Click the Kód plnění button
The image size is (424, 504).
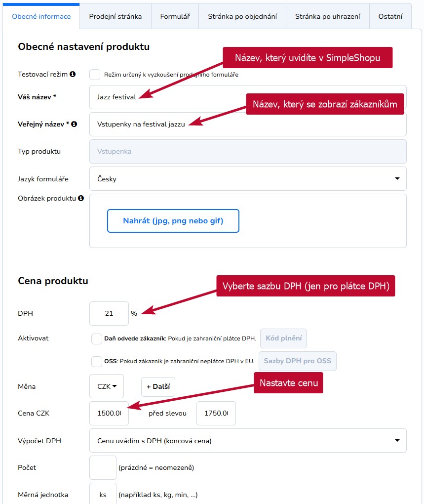coord(283,338)
